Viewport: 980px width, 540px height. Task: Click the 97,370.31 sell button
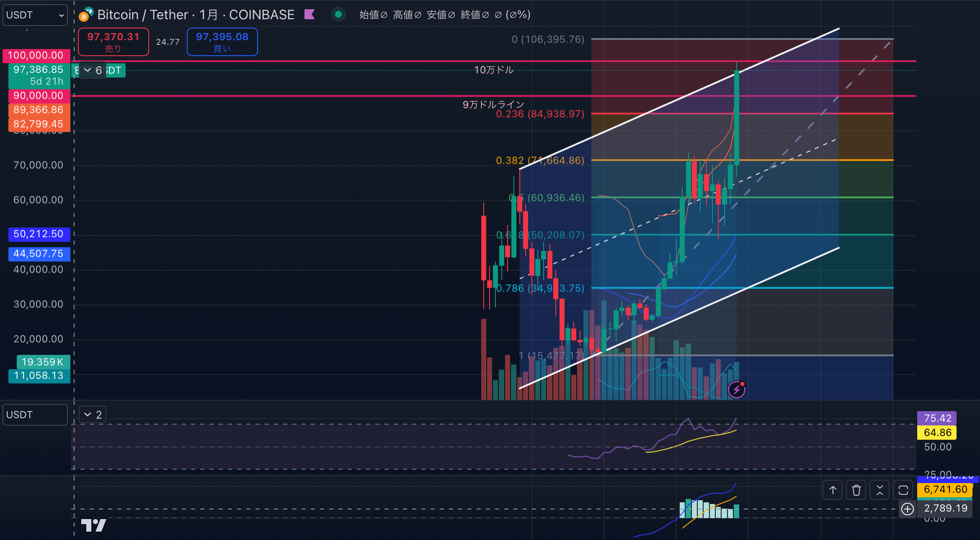coord(113,42)
